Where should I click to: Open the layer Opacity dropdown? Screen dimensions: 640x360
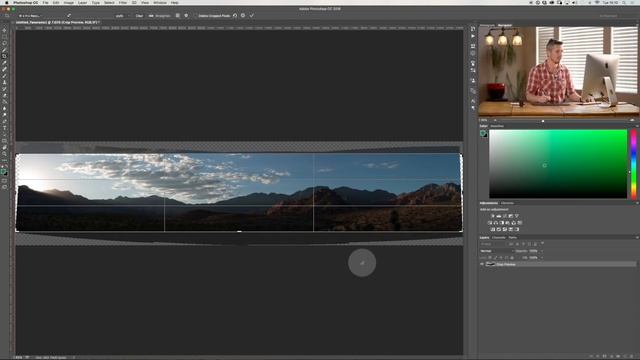tap(542, 251)
